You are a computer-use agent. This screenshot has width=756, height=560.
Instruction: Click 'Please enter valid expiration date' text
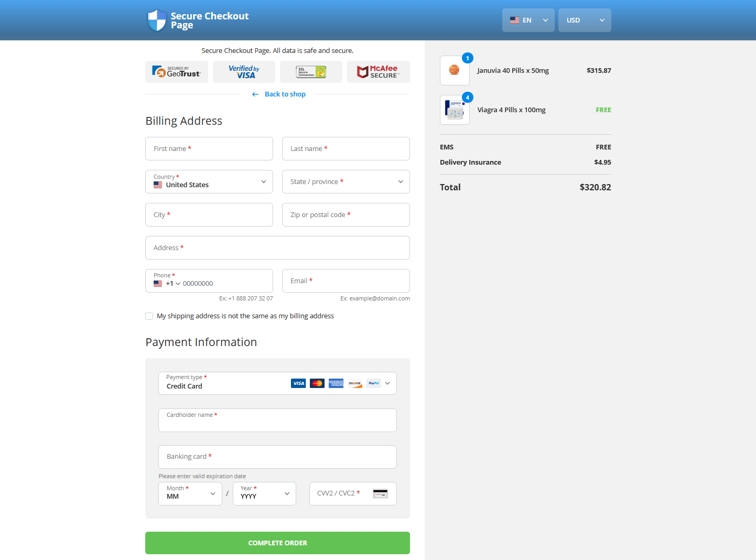pos(202,476)
